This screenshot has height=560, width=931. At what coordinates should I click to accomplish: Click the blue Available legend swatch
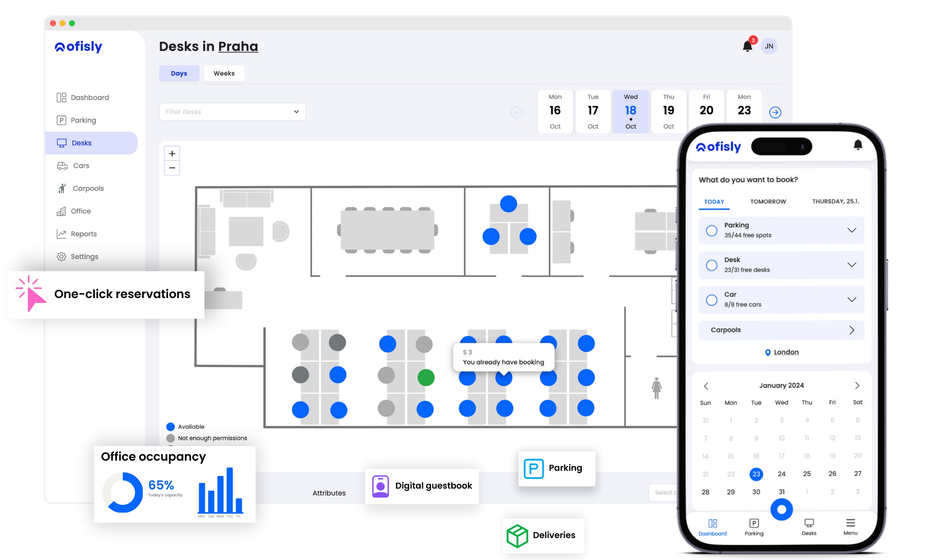pos(170,427)
